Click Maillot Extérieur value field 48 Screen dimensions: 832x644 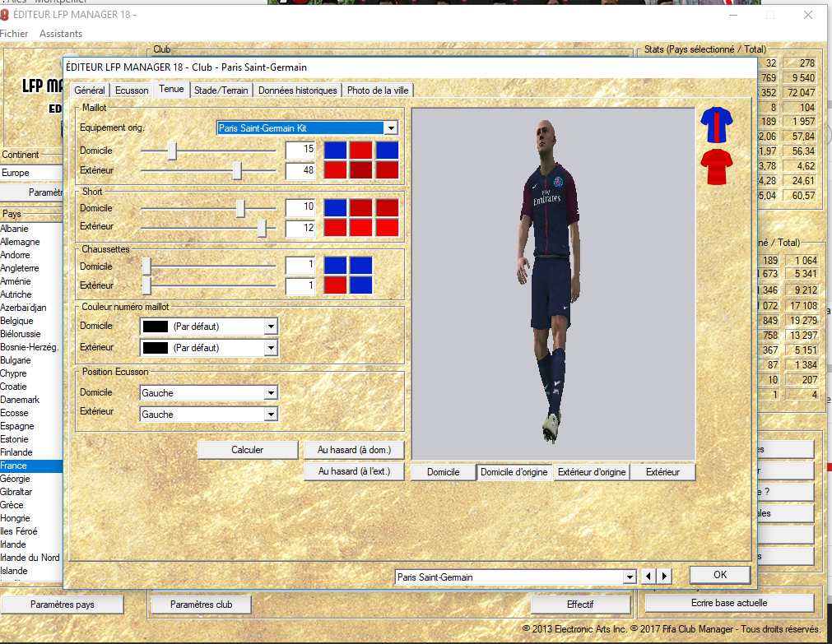pyautogui.click(x=300, y=171)
